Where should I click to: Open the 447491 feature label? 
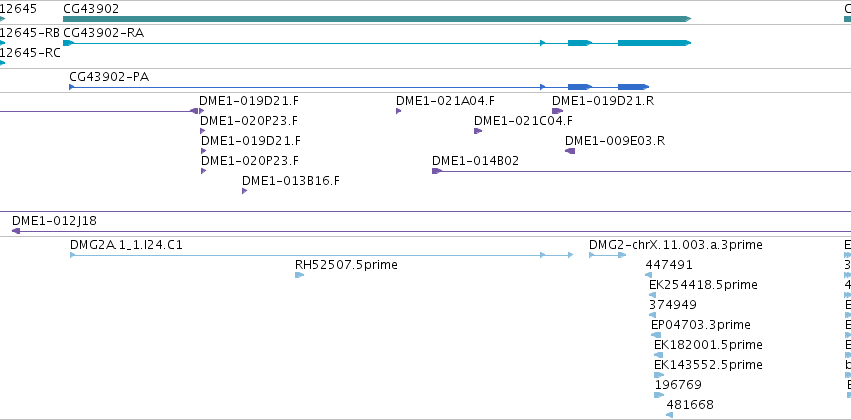669,265
